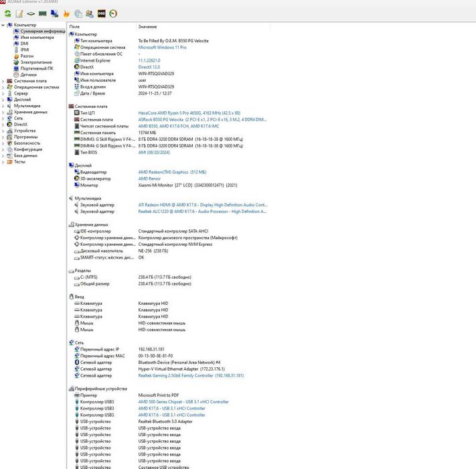Click the Принтер row icon
476x469 pixels.
tap(77, 395)
